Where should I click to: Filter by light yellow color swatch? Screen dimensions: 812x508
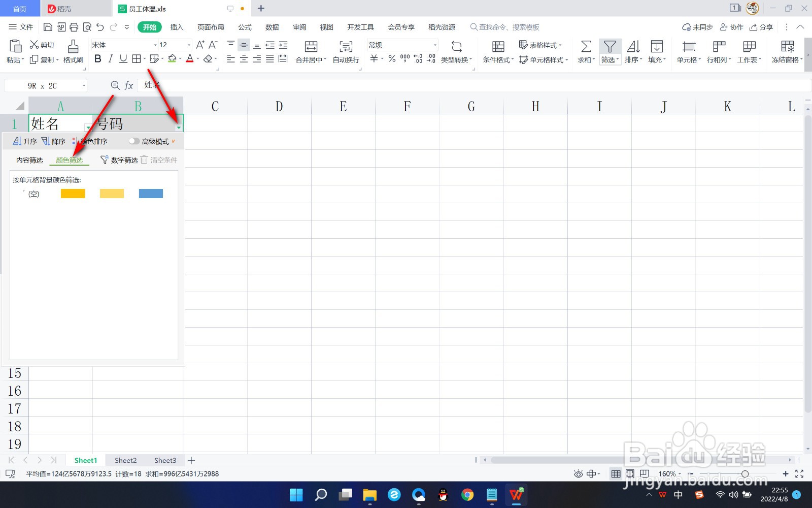click(x=112, y=194)
